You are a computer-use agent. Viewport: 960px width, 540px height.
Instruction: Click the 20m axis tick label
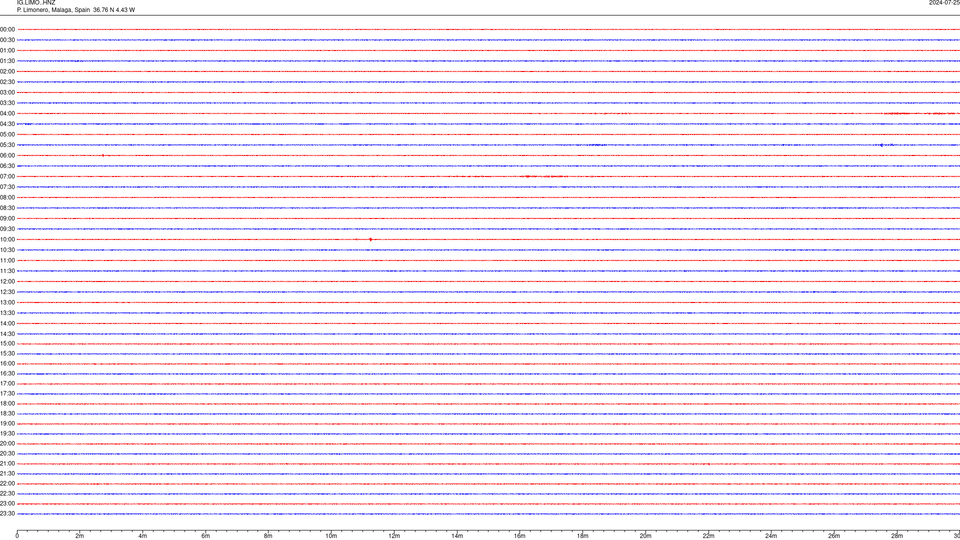click(x=645, y=536)
